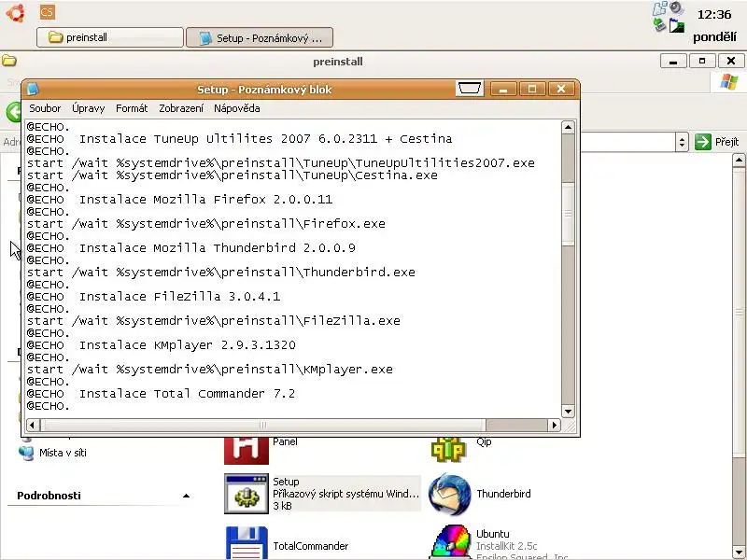Click the Místa v síti icon
This screenshot has width=747, height=560.
pos(26,453)
